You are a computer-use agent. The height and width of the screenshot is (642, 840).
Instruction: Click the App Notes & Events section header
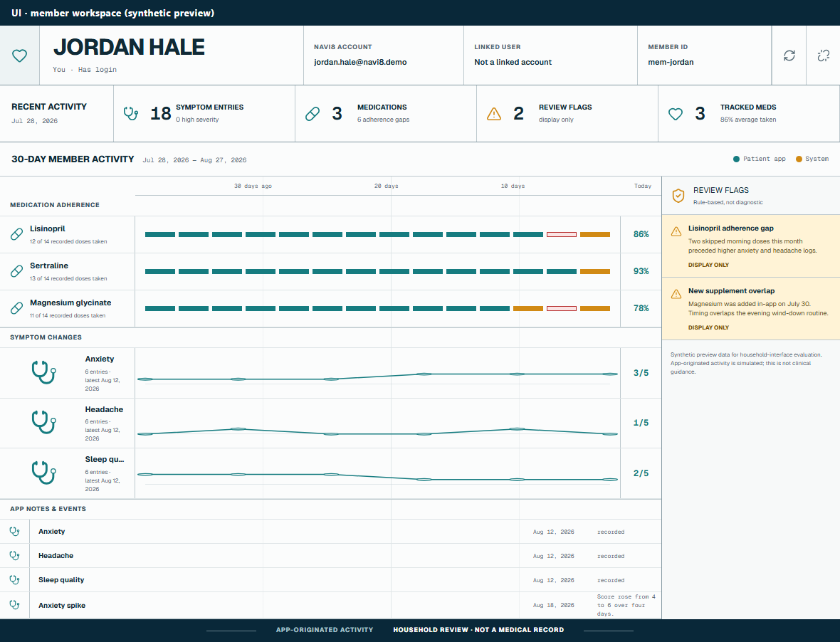click(x=48, y=509)
